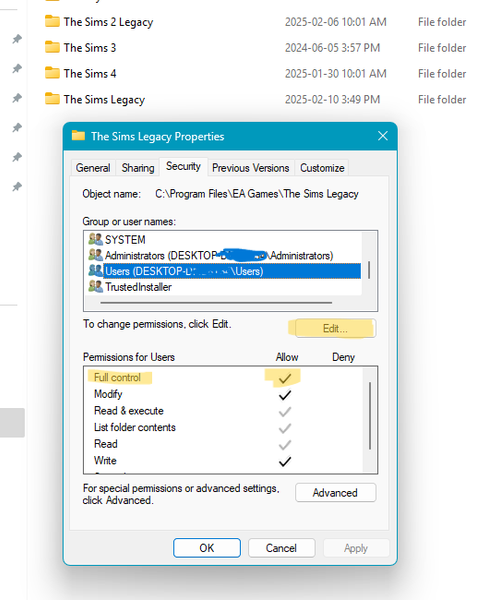Click the group names horizontal scrollbar
500x600 pixels.
coord(217,303)
